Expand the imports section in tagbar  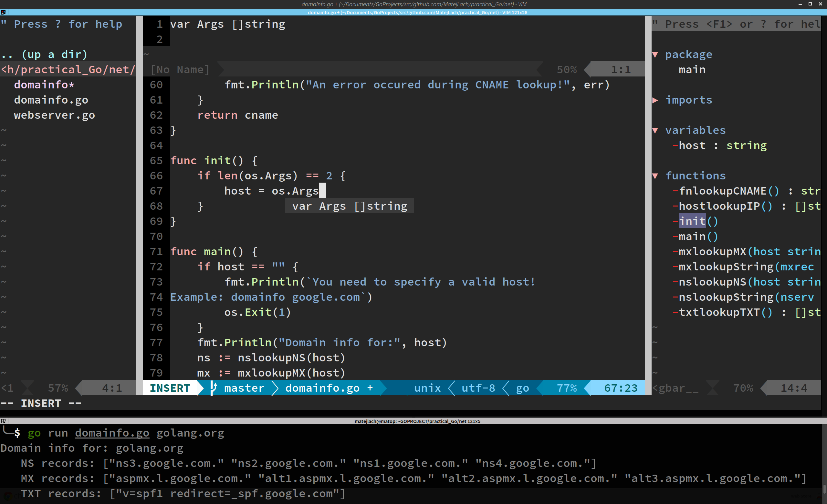point(655,100)
